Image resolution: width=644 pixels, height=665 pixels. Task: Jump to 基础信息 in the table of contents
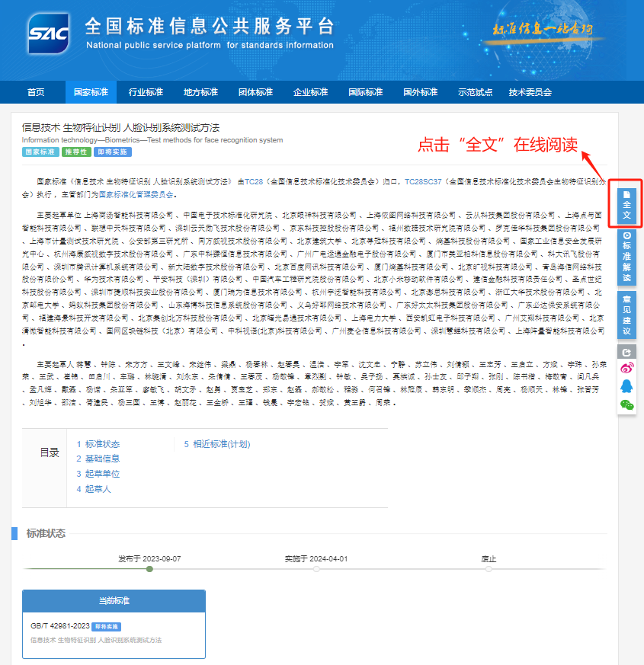click(x=101, y=459)
